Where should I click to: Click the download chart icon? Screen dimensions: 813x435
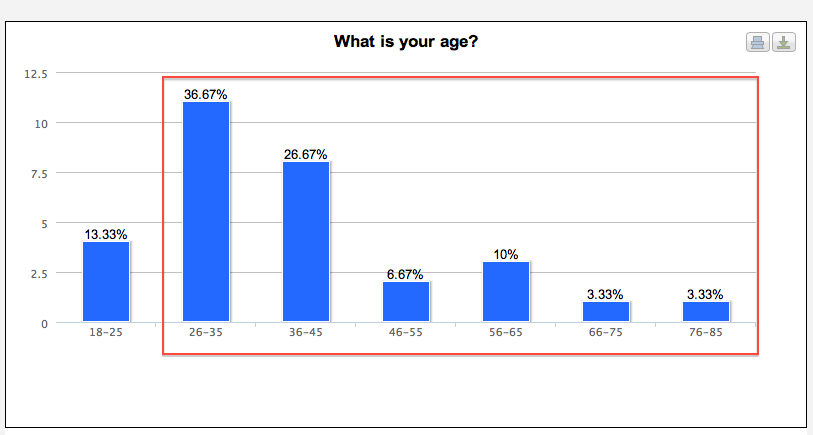(x=783, y=42)
